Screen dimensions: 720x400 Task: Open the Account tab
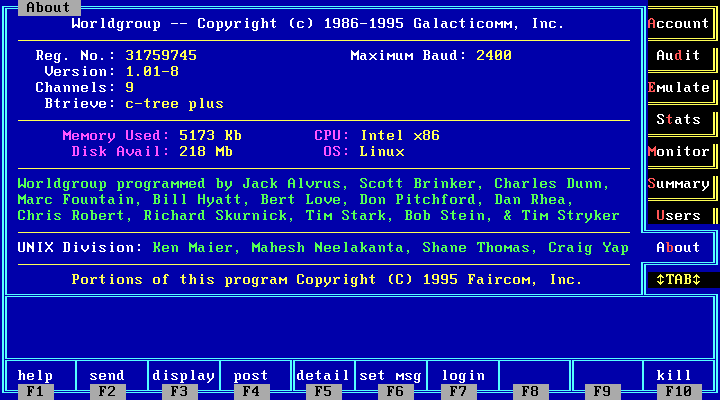coord(679,24)
